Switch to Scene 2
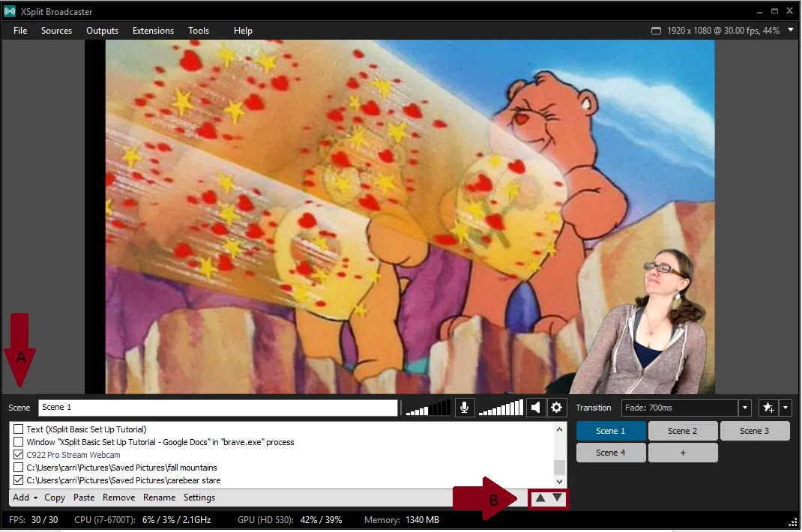This screenshot has height=532, width=802. coord(682,431)
